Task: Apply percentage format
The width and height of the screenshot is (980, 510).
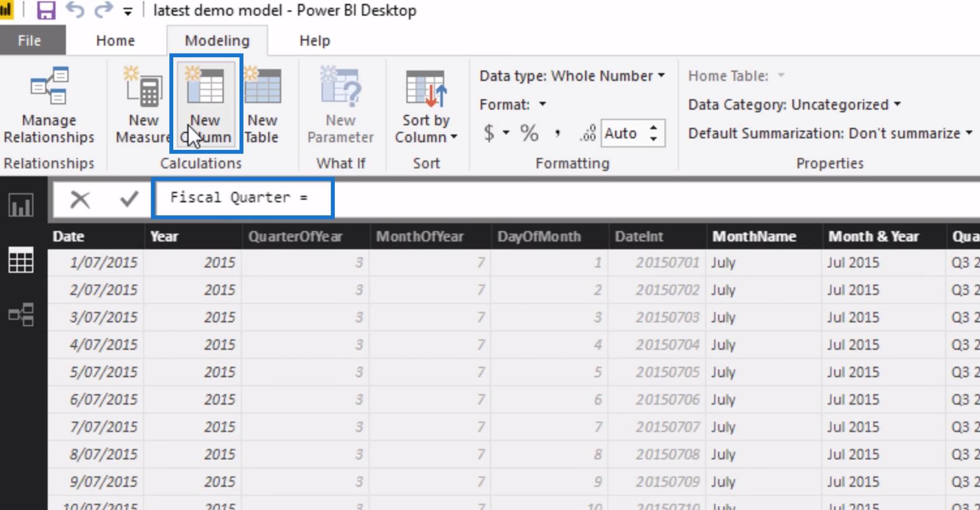Action: click(x=529, y=133)
